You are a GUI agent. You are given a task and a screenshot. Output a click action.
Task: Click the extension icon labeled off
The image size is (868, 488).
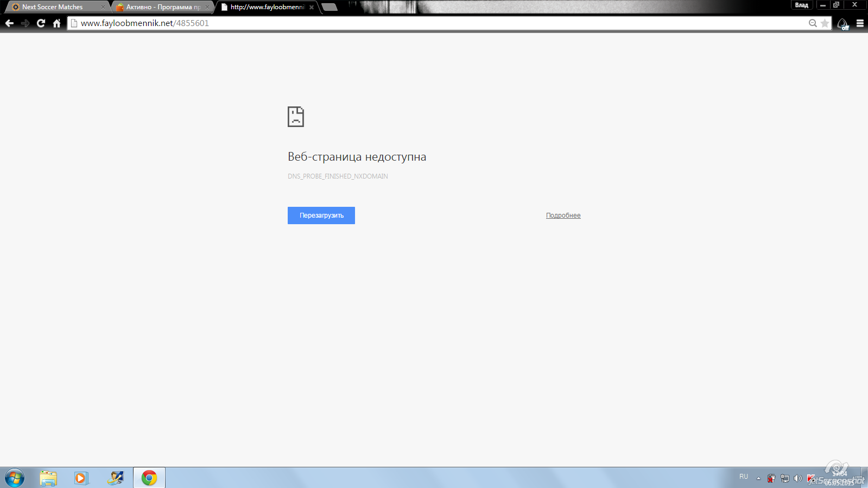point(843,24)
